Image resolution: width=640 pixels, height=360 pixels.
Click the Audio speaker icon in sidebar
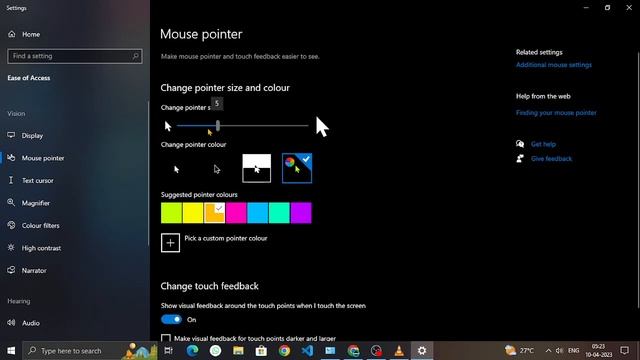pyautogui.click(x=11, y=322)
